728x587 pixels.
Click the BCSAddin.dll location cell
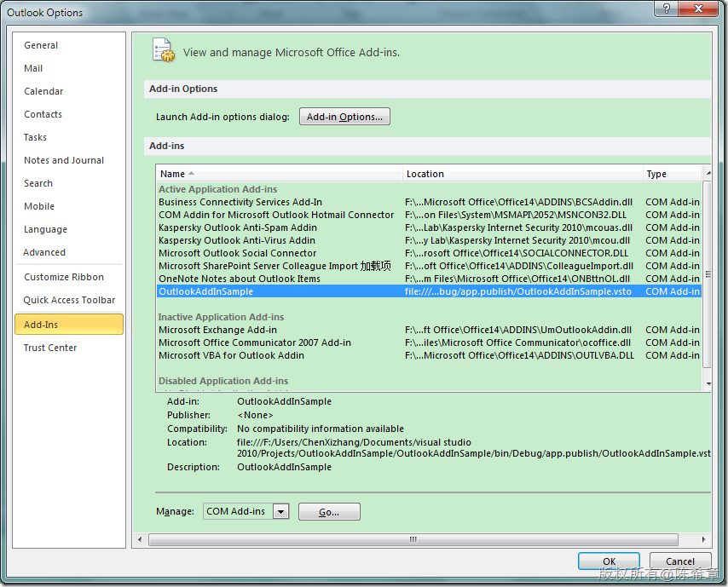(518, 202)
